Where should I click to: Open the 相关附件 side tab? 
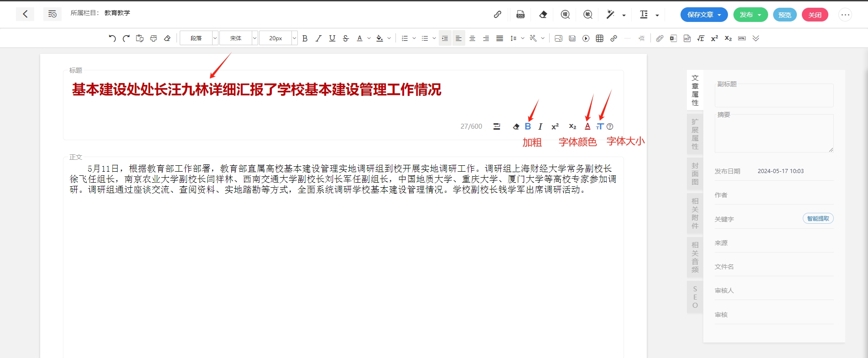tap(695, 213)
